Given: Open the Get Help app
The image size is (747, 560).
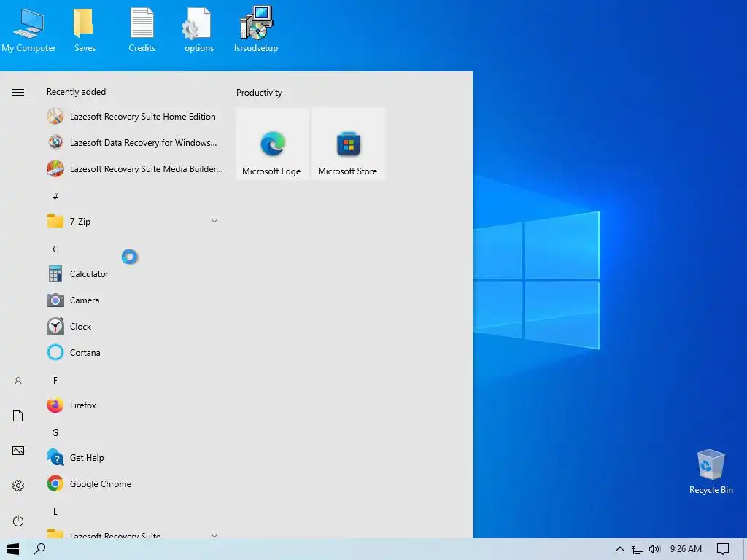Looking at the screenshot, I should click(x=135, y=458).
